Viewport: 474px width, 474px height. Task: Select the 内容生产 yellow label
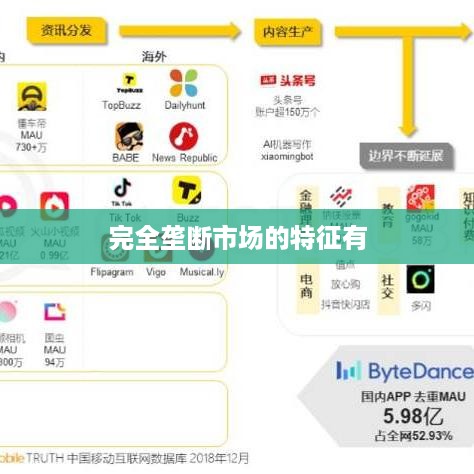coord(288,32)
